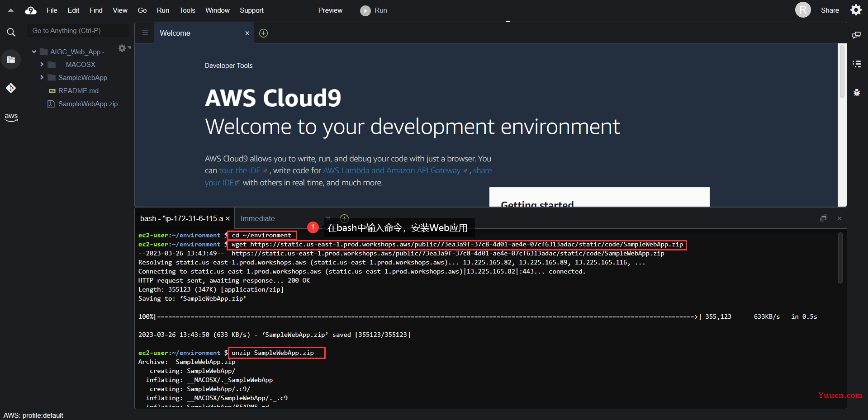Viewport: 868px width, 420px height.
Task: Open the Collaborate chat panel icon
Action: (x=856, y=35)
